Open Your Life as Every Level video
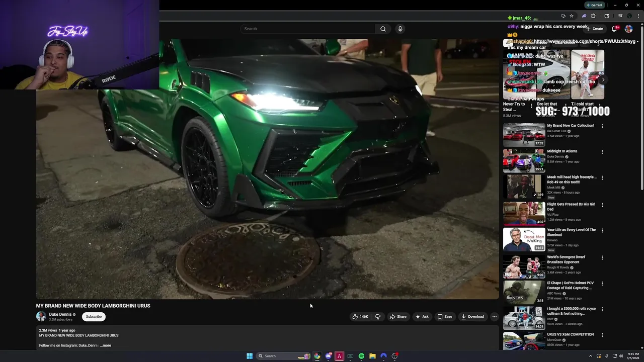 (571, 232)
